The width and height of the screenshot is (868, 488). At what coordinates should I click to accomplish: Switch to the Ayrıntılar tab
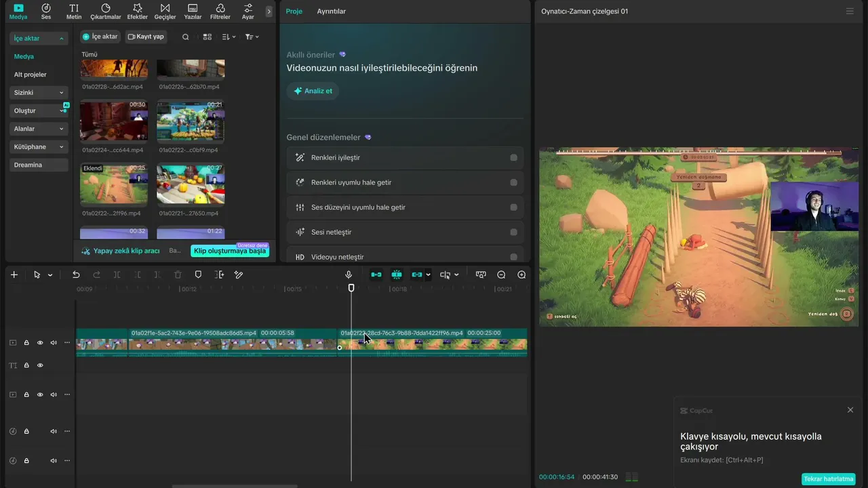point(332,12)
